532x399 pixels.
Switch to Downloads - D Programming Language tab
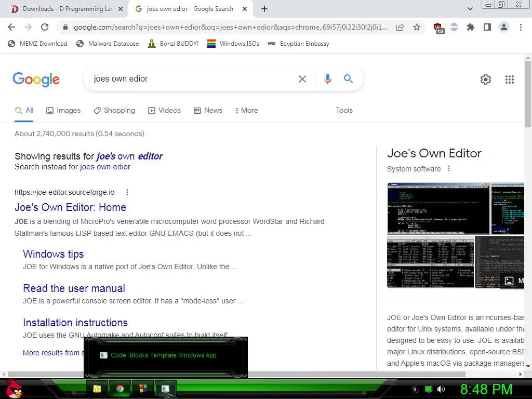coord(64,9)
